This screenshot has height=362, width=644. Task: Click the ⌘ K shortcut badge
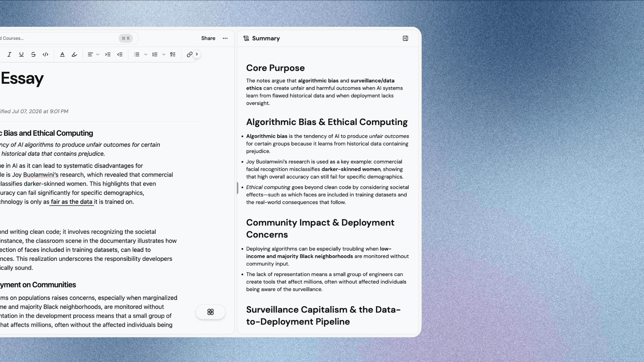126,38
